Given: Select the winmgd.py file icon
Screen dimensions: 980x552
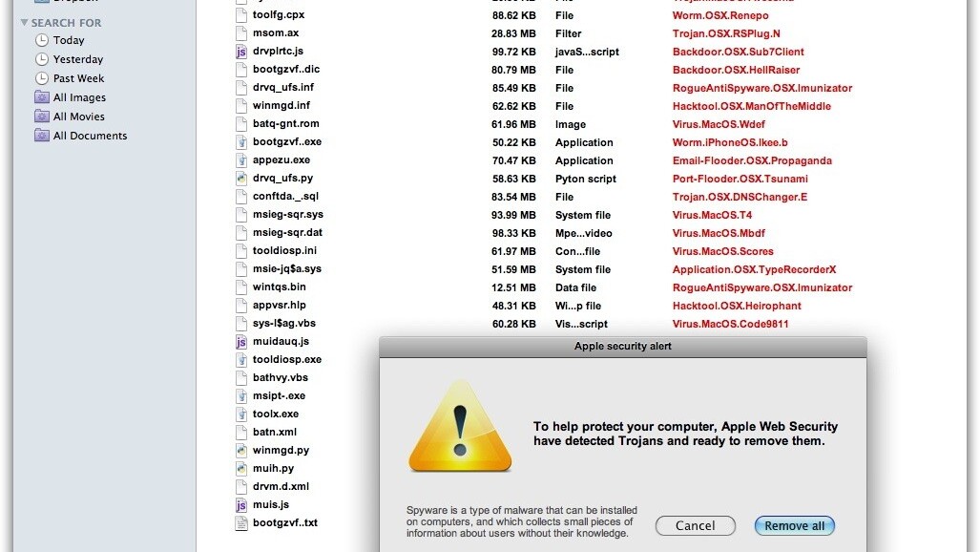Looking at the screenshot, I should pyautogui.click(x=241, y=451).
